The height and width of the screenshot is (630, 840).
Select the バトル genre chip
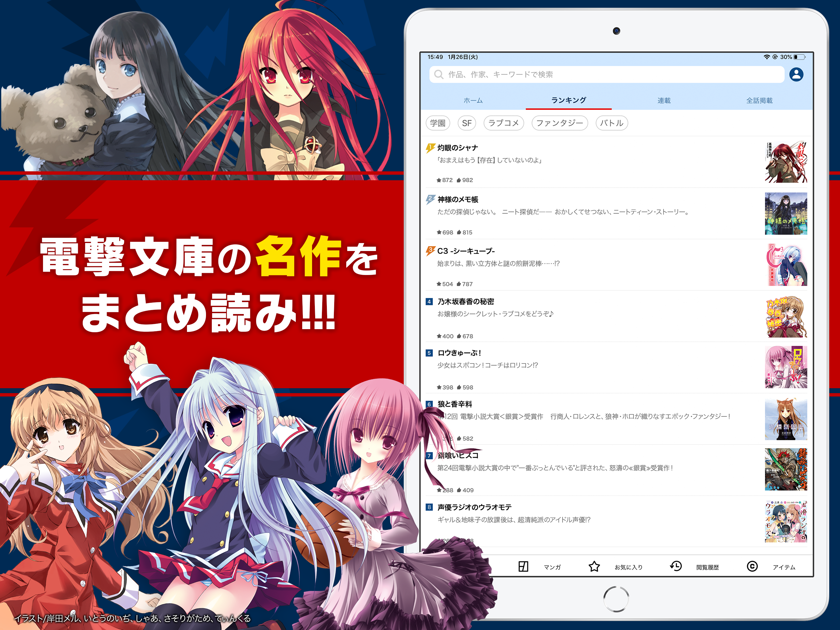coord(611,123)
